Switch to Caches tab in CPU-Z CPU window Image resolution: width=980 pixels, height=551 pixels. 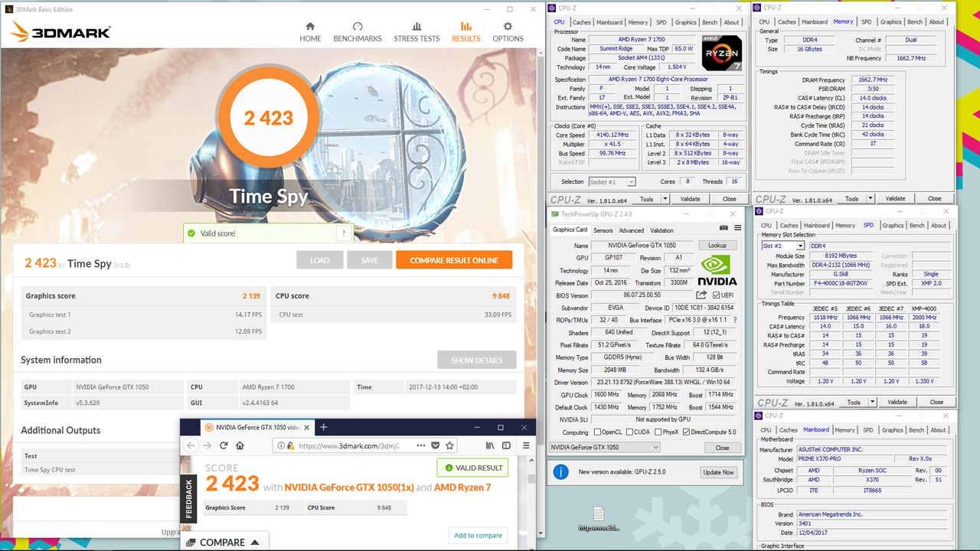click(x=582, y=22)
